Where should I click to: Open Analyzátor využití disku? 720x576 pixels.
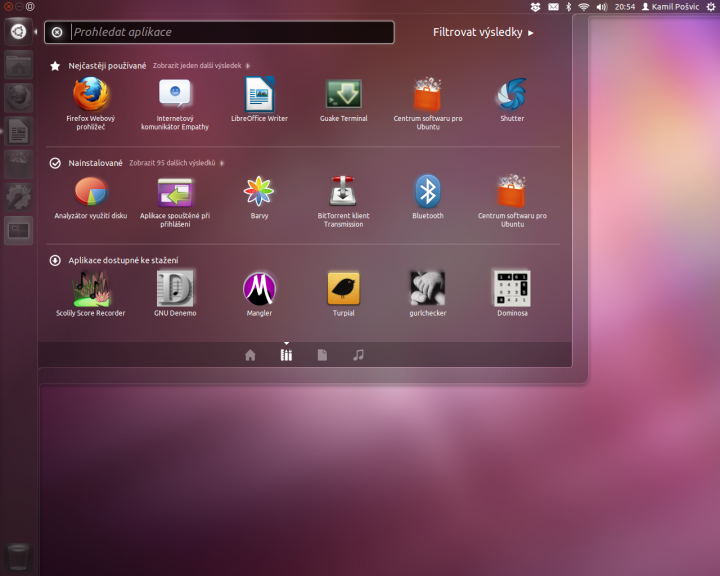pos(90,197)
